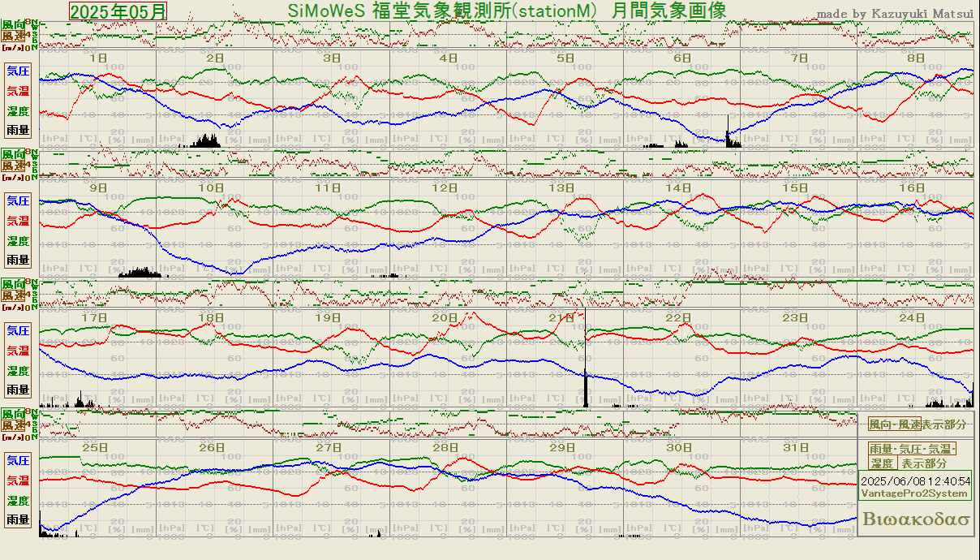980x560 pixels.
Task: Click the 湿度 label beside the 17日 chart
Action: tap(18, 370)
